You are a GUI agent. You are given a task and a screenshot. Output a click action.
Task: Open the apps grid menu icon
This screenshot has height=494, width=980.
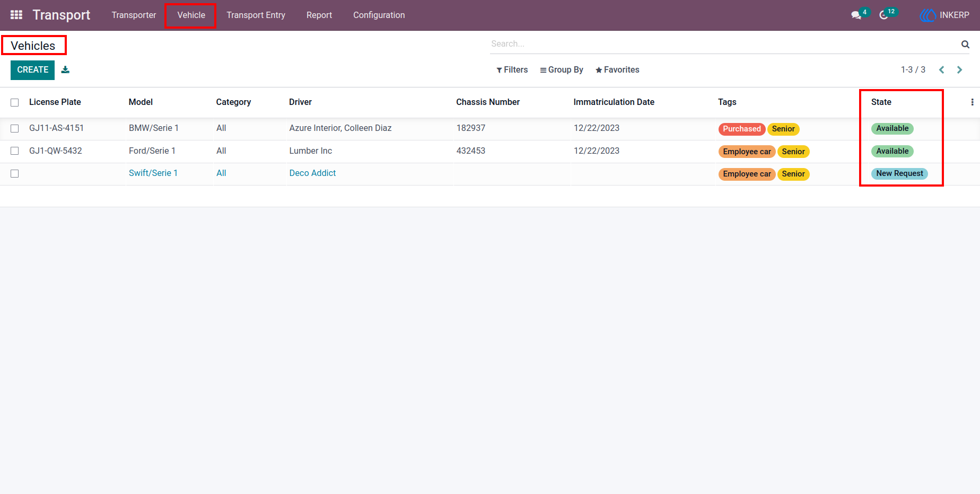[16, 15]
